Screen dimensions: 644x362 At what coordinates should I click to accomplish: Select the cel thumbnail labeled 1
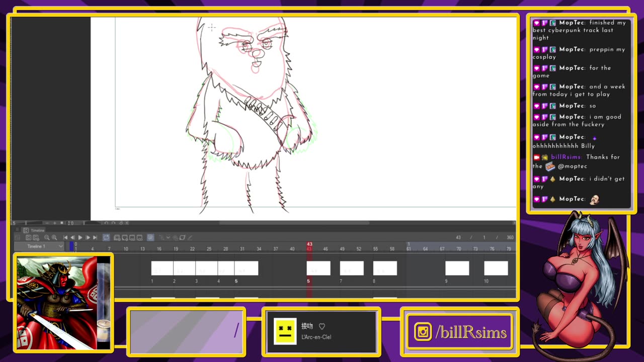162,268
